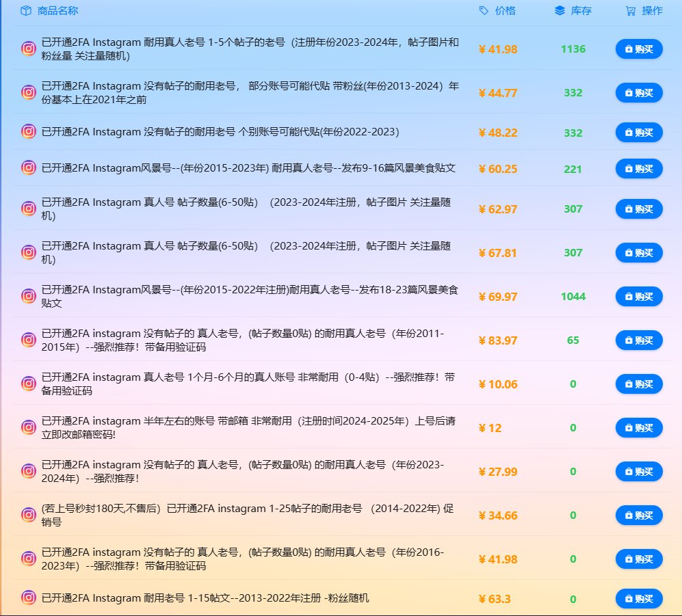Click the 操作 column header text
Screen dimensions: 682x616
click(x=652, y=10)
